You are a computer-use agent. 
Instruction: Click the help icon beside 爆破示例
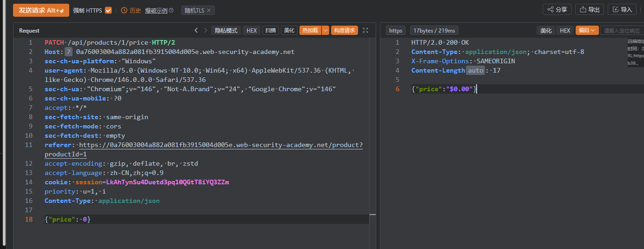[171, 10]
